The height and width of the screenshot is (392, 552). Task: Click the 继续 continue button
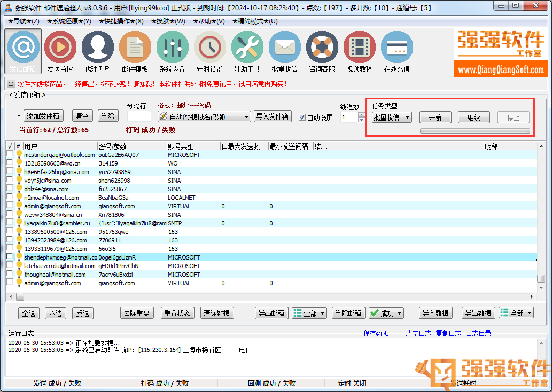[474, 117]
